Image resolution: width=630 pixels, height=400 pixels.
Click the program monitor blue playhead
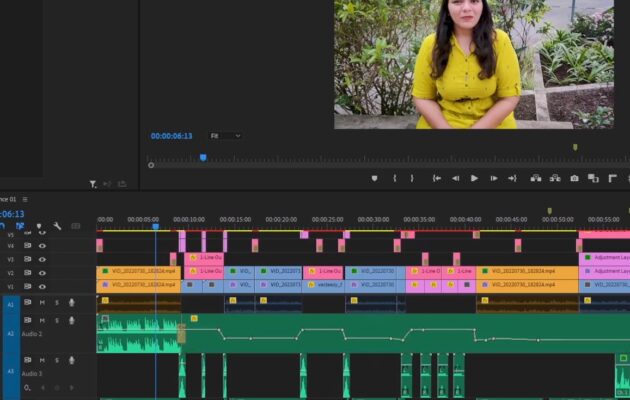203,157
